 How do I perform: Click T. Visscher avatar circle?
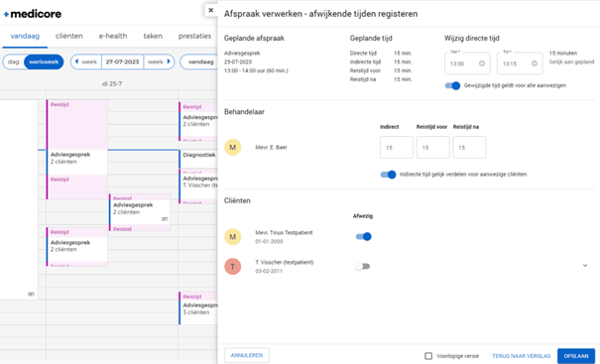pyautogui.click(x=233, y=267)
